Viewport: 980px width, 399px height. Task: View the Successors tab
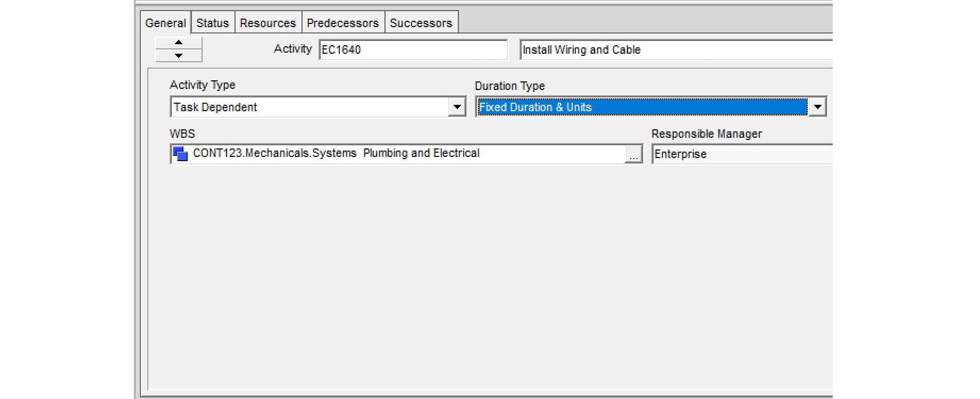(x=421, y=23)
